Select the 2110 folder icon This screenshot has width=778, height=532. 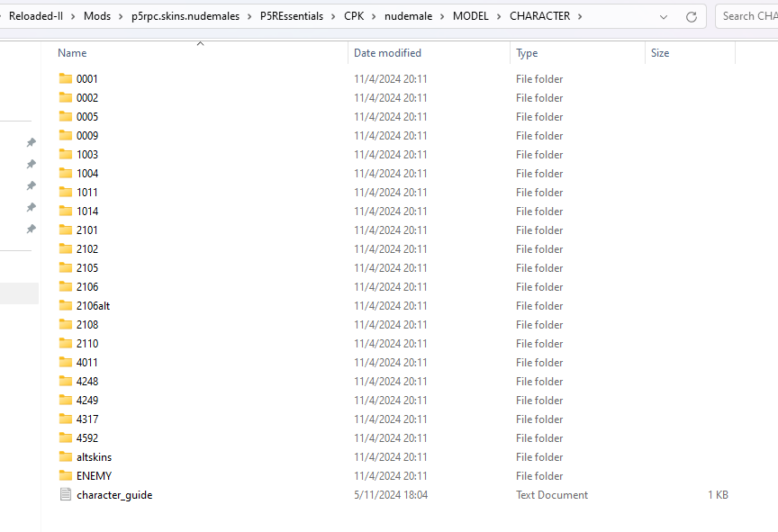coord(66,343)
